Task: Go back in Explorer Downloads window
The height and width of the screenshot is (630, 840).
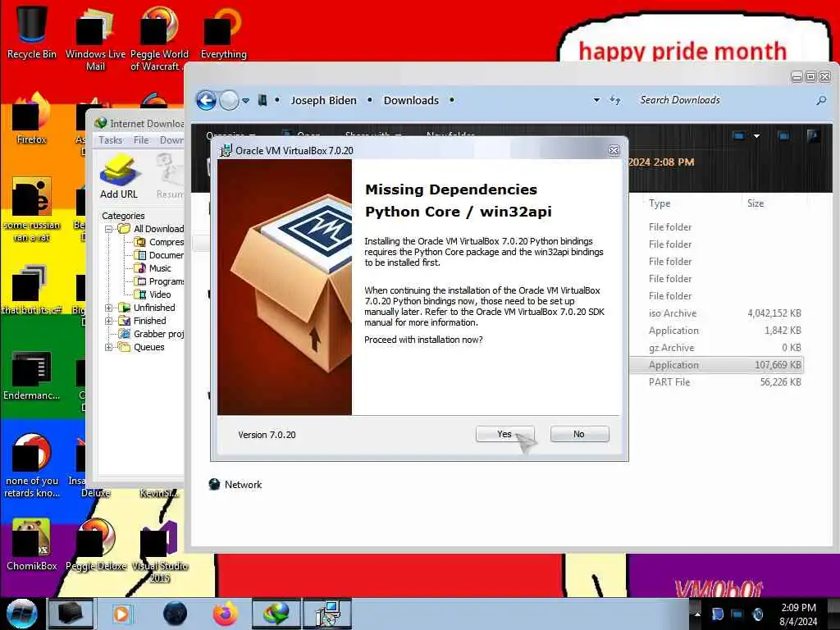Action: tap(206, 100)
